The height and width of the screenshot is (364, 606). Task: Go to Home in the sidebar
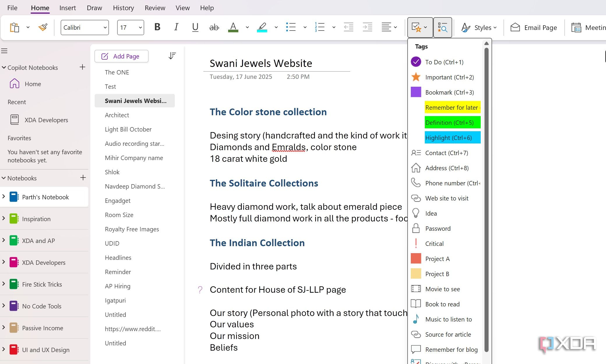point(25,84)
